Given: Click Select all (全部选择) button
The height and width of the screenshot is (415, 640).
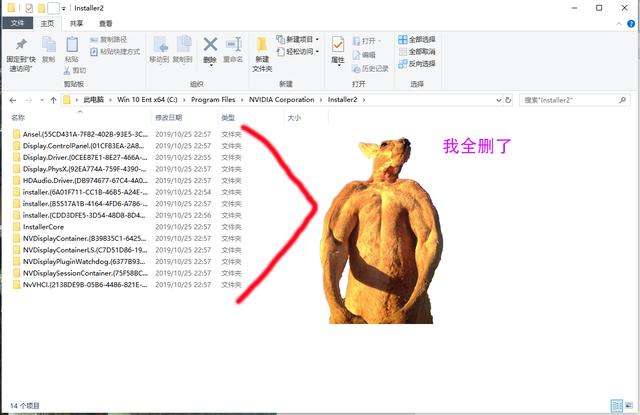Looking at the screenshot, I should pyautogui.click(x=415, y=40).
